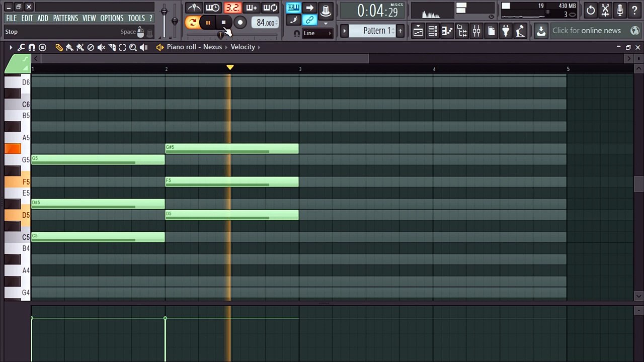Expand the small arrow below multilink knob
The image size is (644, 362).
tap(326, 23)
